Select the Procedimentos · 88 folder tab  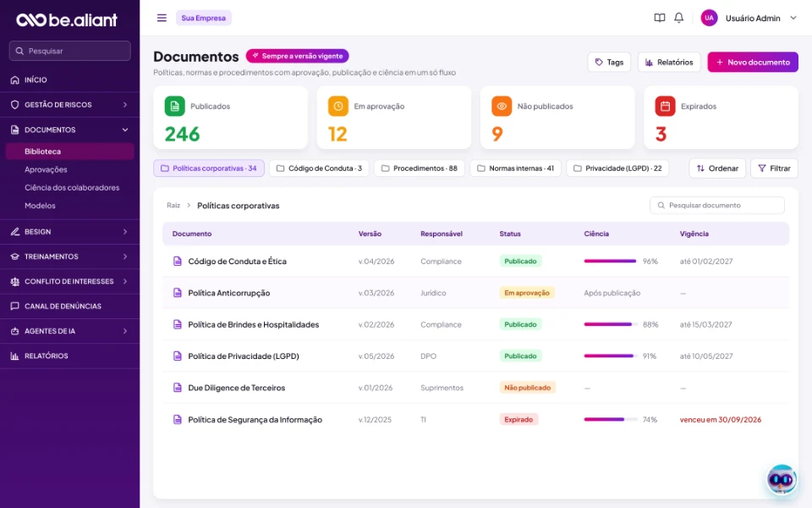coord(419,168)
